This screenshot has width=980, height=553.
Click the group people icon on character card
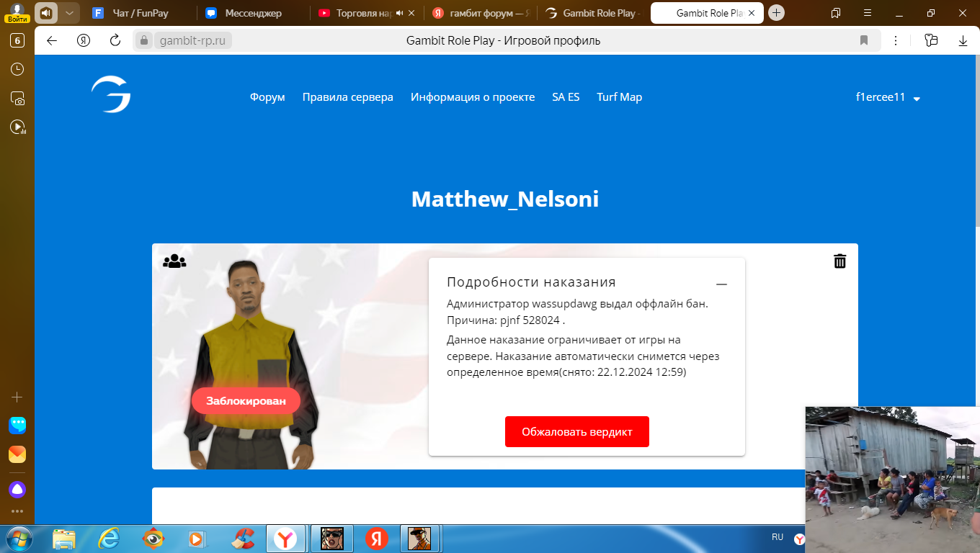click(x=174, y=261)
